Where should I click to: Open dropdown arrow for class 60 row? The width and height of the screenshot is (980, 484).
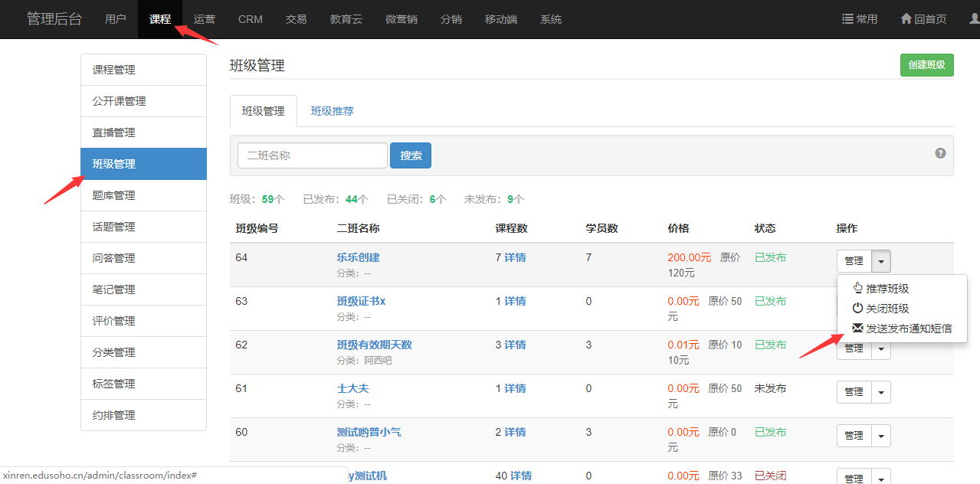881,436
